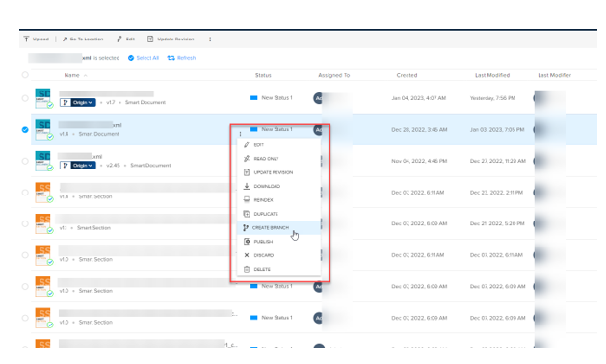Image resolution: width=606 pixels, height=364 pixels.
Task: Choose DISCARD from the context menu
Action: pyautogui.click(x=278, y=255)
